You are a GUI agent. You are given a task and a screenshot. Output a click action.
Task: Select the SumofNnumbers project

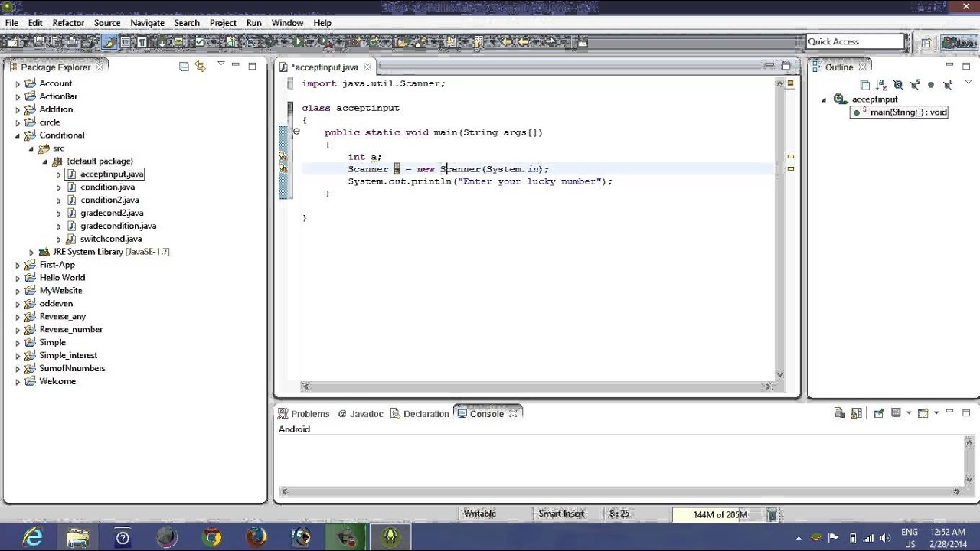click(72, 368)
